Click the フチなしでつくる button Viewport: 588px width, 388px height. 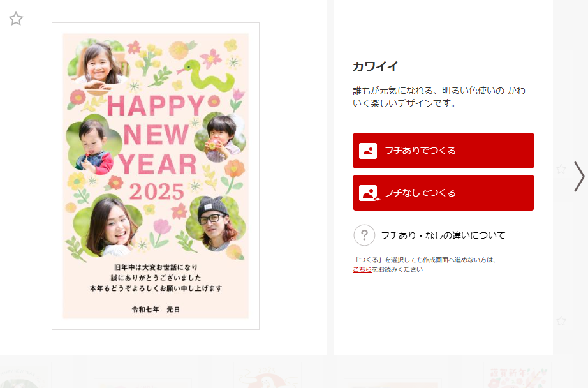tap(443, 193)
